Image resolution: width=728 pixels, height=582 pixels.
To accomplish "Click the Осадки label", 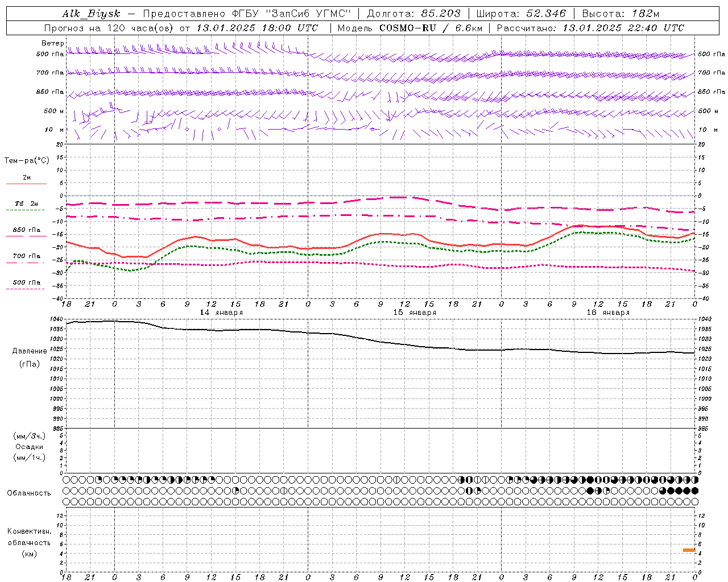I will tap(30, 447).
